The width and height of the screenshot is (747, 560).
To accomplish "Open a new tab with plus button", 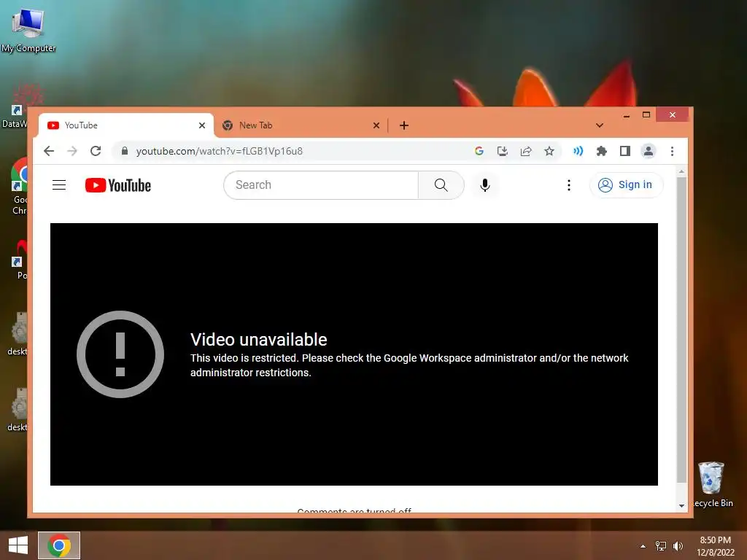I will click(404, 125).
